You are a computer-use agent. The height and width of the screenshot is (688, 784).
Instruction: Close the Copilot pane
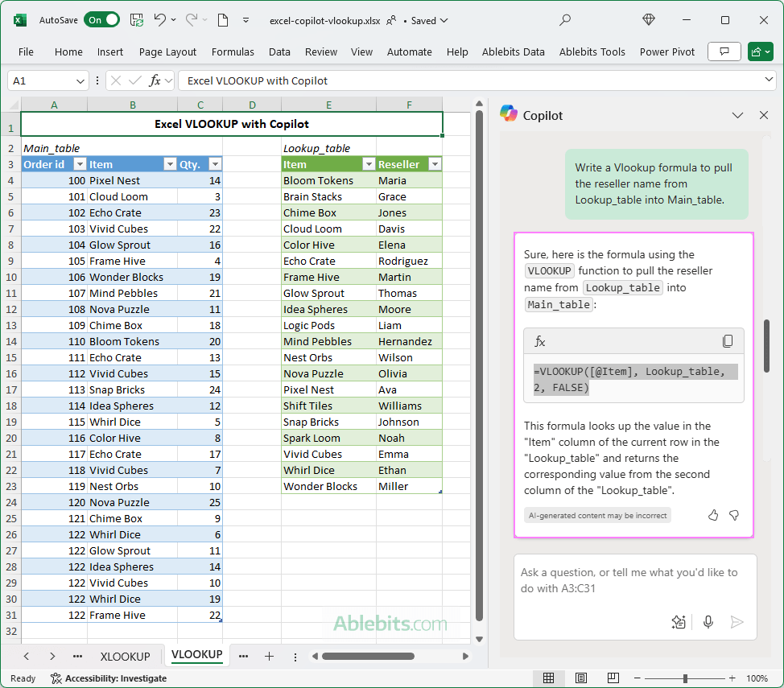pos(764,116)
